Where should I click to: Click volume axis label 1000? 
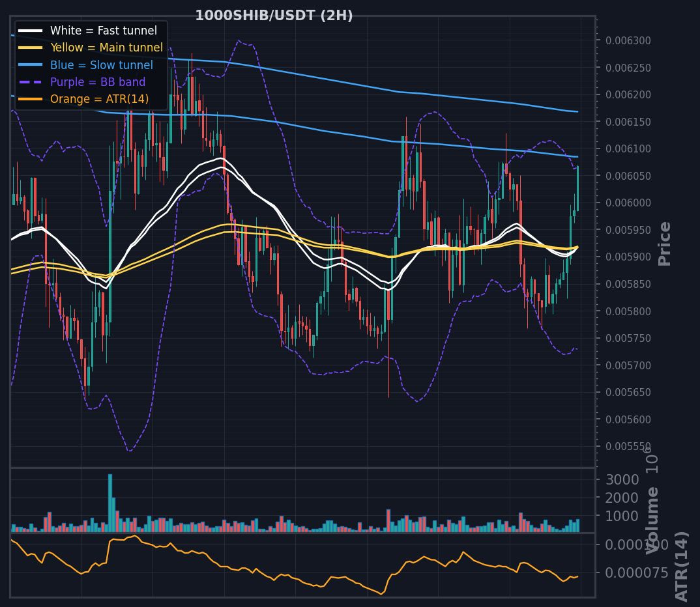622,516
